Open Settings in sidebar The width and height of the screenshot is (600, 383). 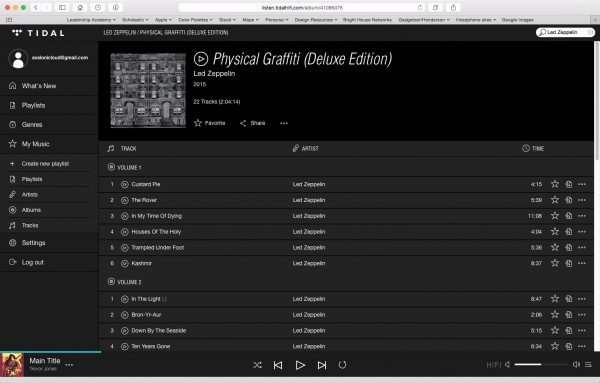click(49, 243)
